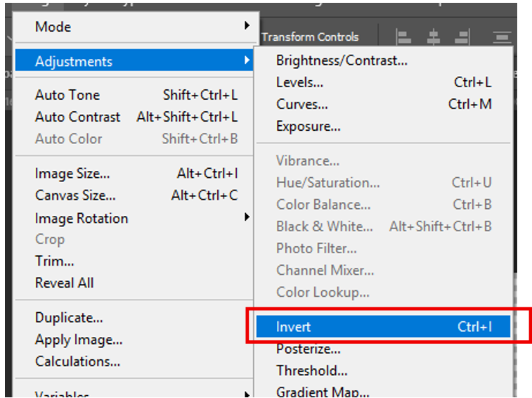The image size is (532, 398).
Task: Apply Auto Tone to the image
Action: click(x=67, y=95)
